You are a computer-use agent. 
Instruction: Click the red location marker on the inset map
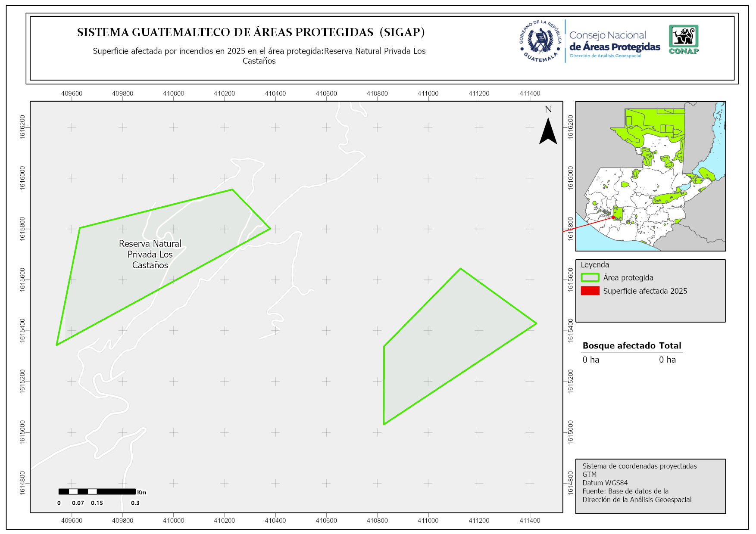click(613, 217)
